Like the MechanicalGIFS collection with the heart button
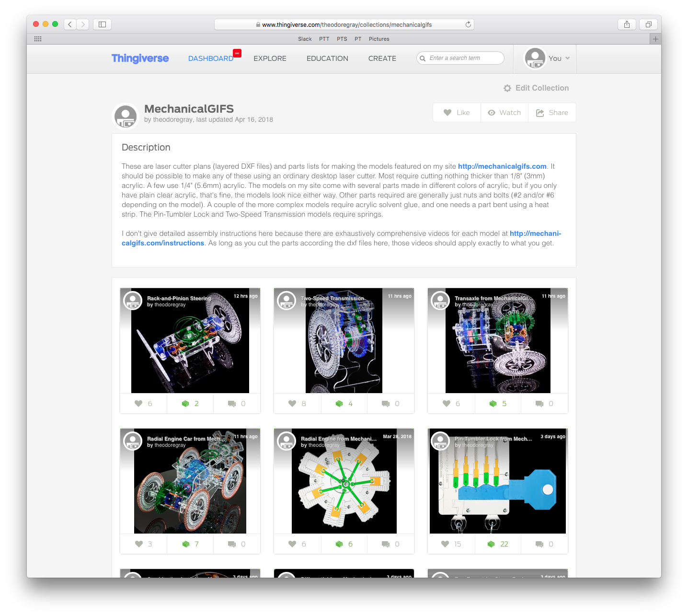The height and width of the screenshot is (616, 688). coord(456,112)
